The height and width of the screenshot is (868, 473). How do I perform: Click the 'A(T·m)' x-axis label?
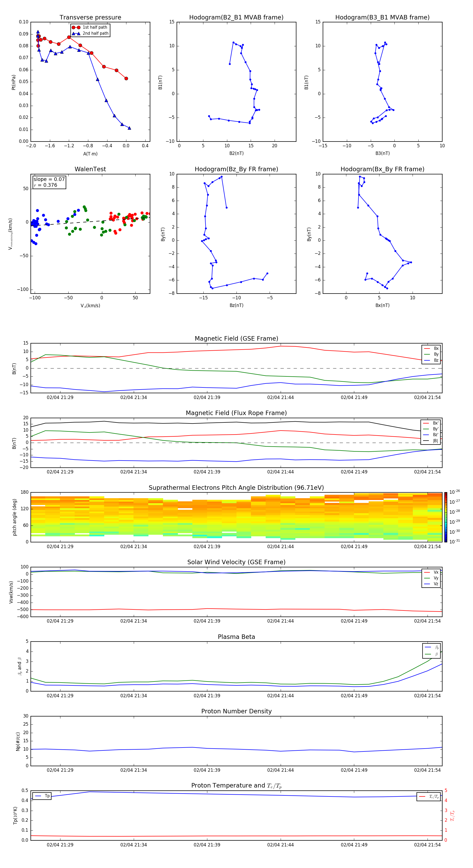(x=90, y=154)
